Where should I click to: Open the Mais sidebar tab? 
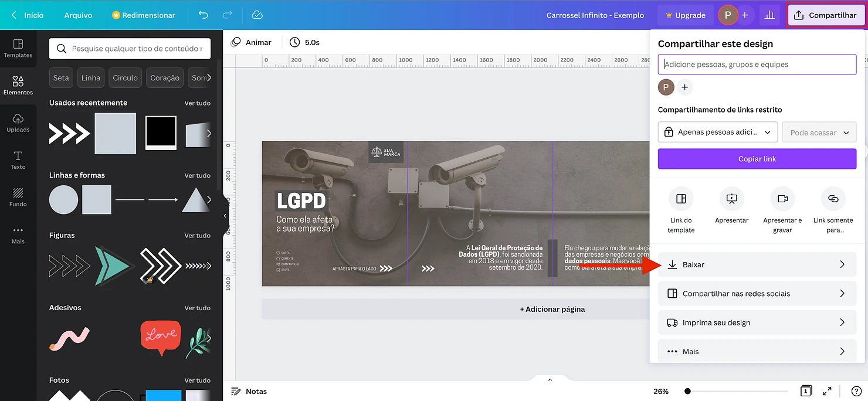pos(18,235)
